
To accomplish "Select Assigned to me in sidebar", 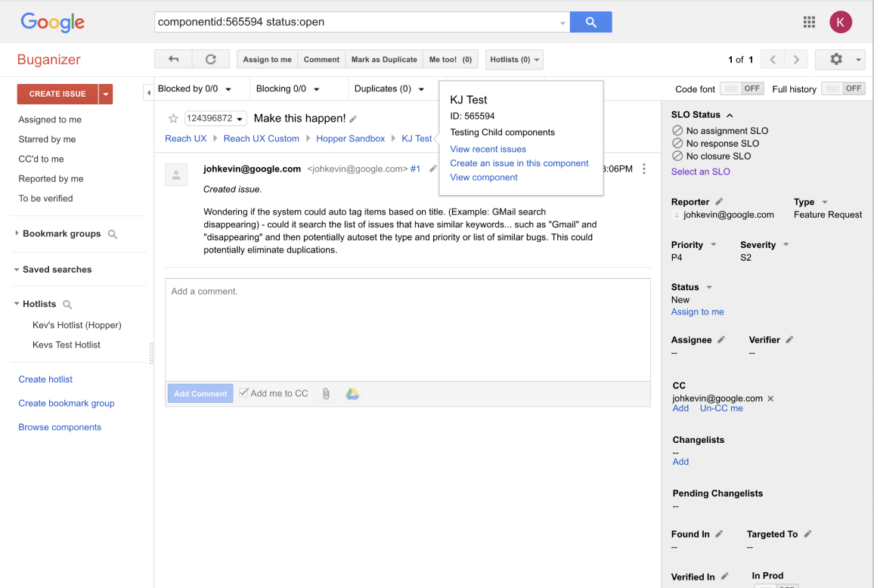I will [x=50, y=119].
